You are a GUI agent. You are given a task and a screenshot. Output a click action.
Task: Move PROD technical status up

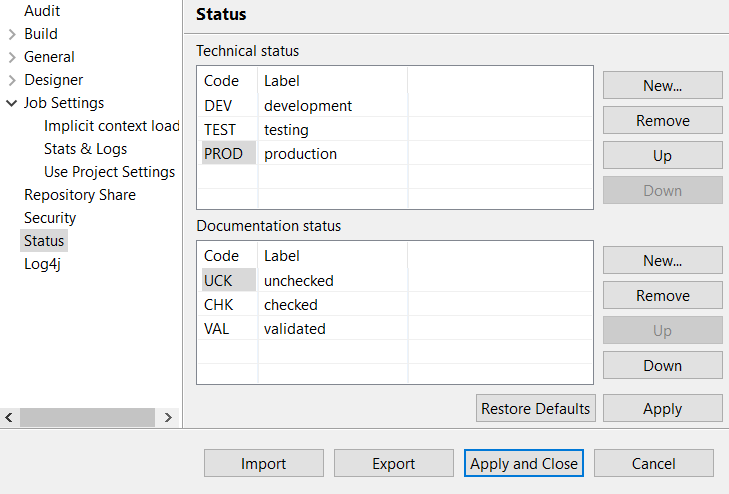tap(662, 156)
